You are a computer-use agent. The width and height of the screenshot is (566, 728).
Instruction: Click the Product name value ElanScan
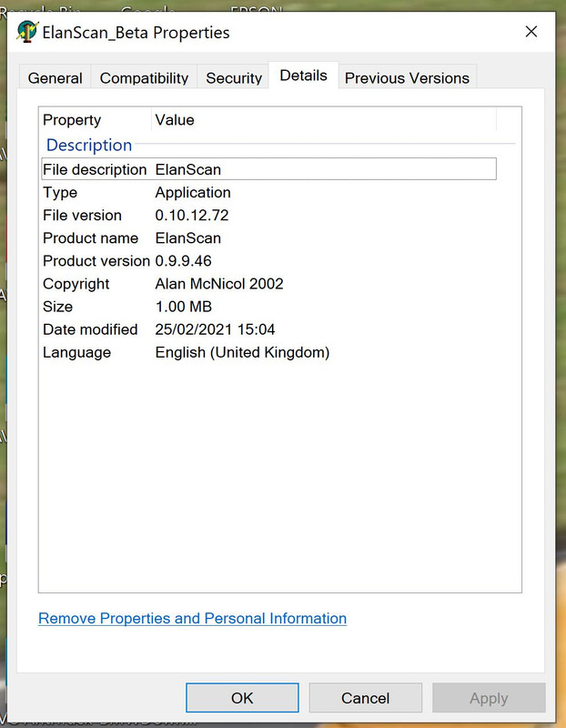click(188, 238)
